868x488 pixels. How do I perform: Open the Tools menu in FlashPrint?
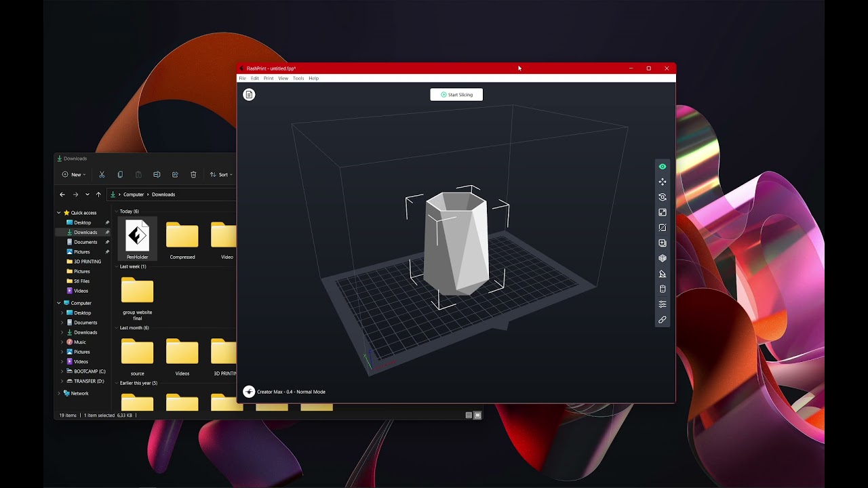(298, 79)
